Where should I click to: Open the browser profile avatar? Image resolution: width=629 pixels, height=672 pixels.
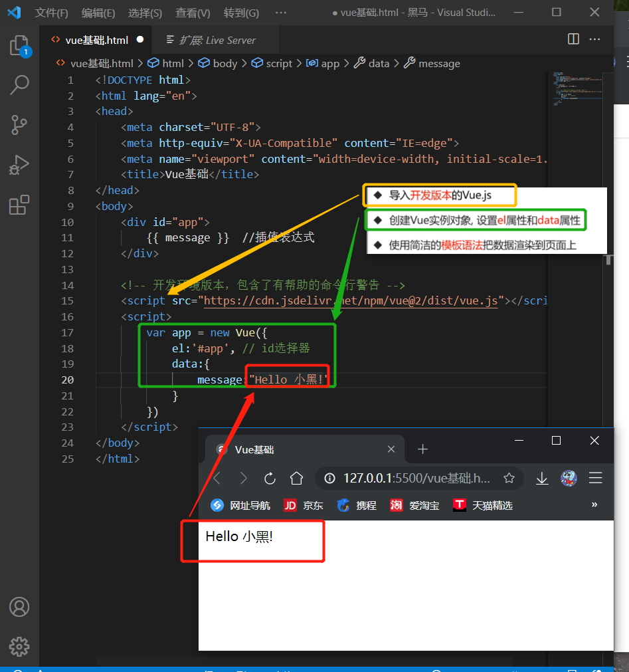(x=569, y=478)
